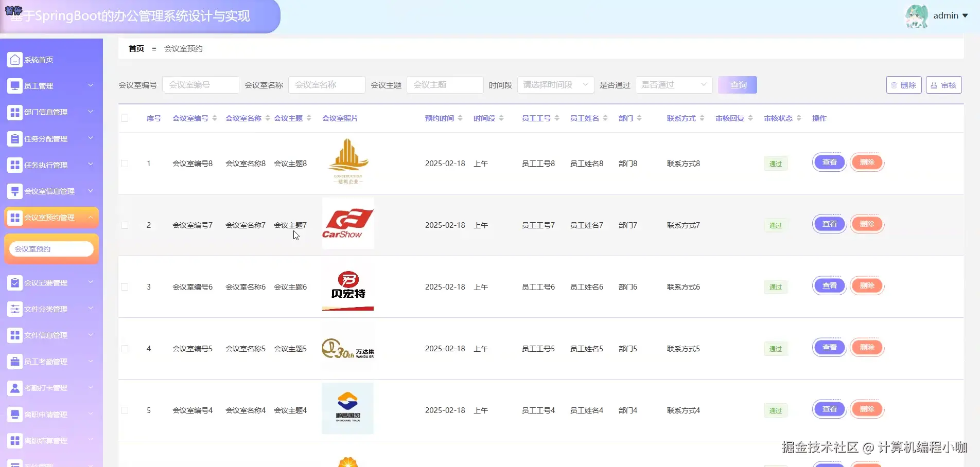This screenshot has height=467, width=980.
Task: Open the 顺昌国贸 meeting room photo
Action: [x=348, y=408]
